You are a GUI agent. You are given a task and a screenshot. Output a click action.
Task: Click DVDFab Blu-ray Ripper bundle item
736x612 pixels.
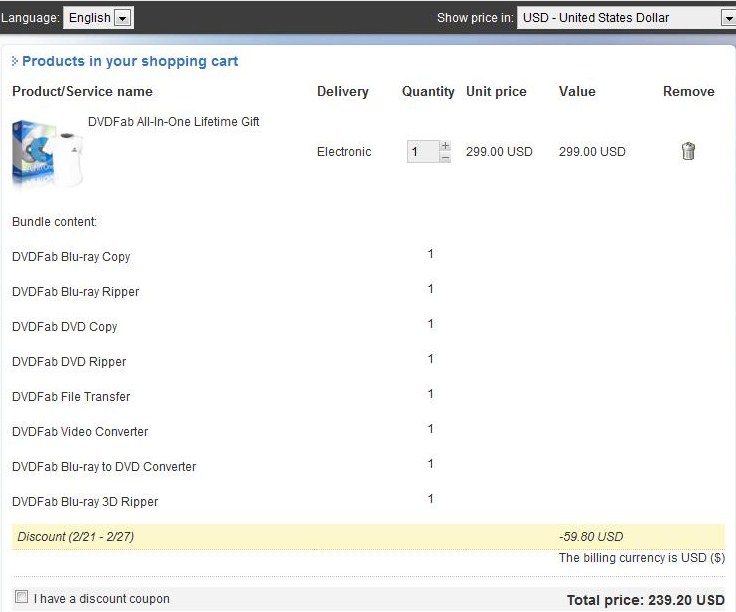pyautogui.click(x=76, y=292)
